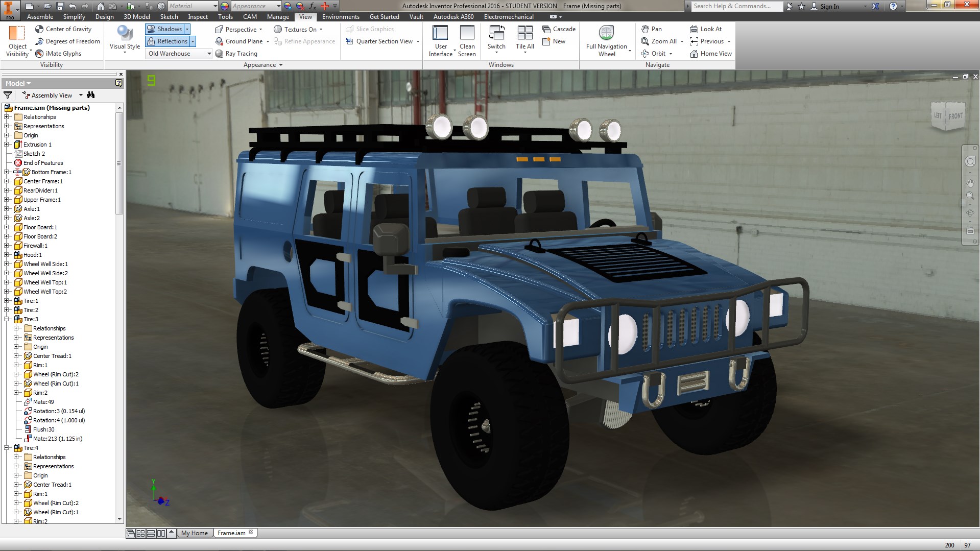Switch to the My Home document tab
Viewport: 980px width, 551px height.
click(x=195, y=533)
